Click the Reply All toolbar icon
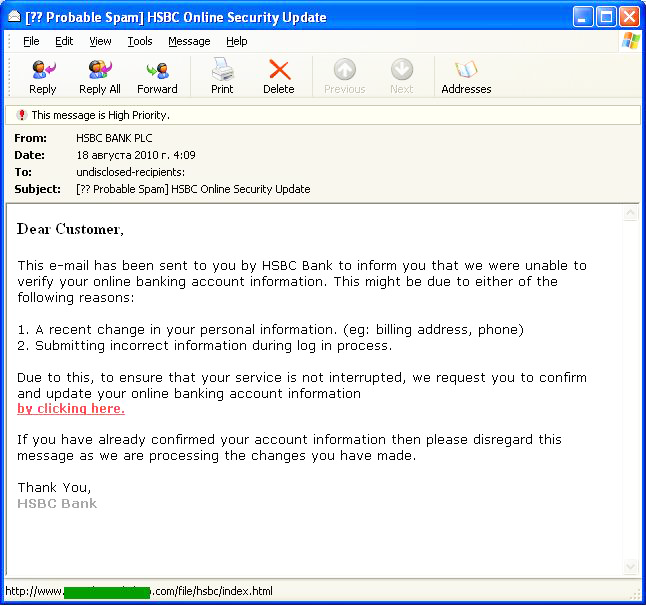646x606 pixels. point(100,70)
